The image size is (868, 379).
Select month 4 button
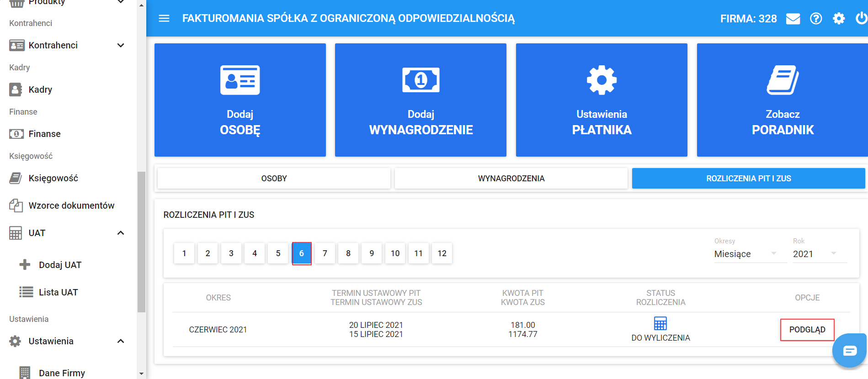click(x=255, y=253)
